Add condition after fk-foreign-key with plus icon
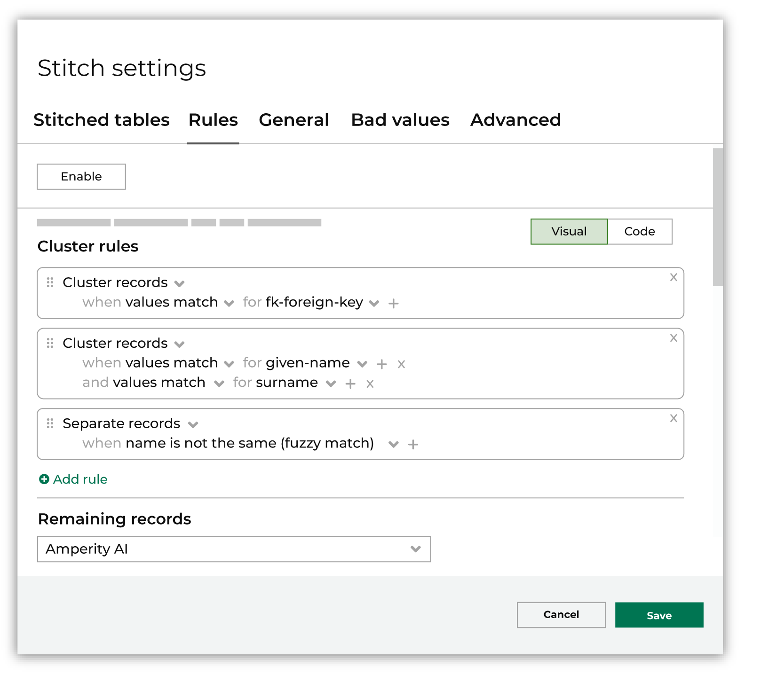The image size is (784, 674). click(394, 304)
